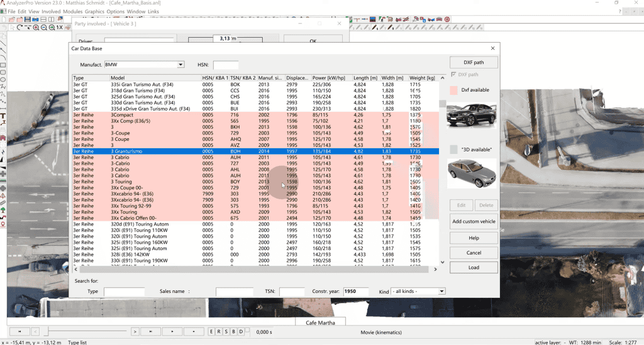Click the zoom in magnifier icon
This screenshot has height=345, width=644.
pos(36,28)
